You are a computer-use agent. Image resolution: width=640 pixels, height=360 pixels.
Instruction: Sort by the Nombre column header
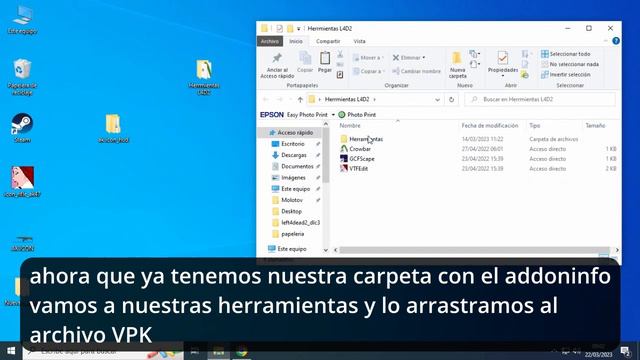click(x=350, y=126)
